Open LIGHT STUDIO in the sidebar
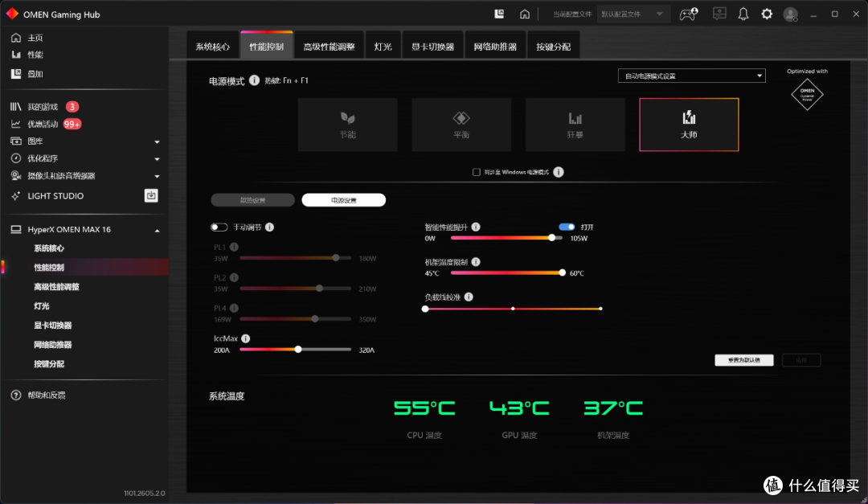The width and height of the screenshot is (868, 504). click(x=55, y=195)
